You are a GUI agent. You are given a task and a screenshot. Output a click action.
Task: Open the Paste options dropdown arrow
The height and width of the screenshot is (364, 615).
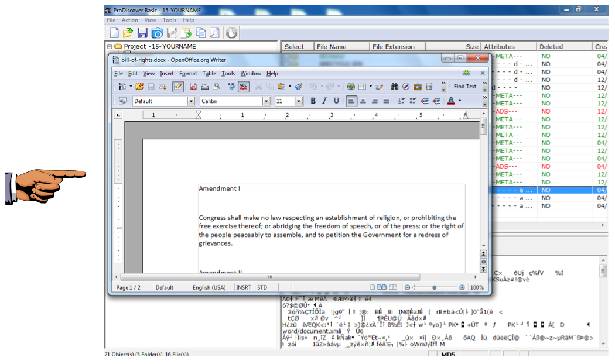pyautogui.click(x=290, y=87)
